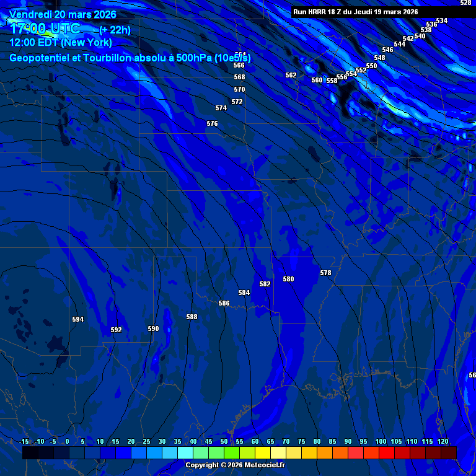
Task: Select the (+ 22h) forecast offset text
Action: tap(115, 30)
